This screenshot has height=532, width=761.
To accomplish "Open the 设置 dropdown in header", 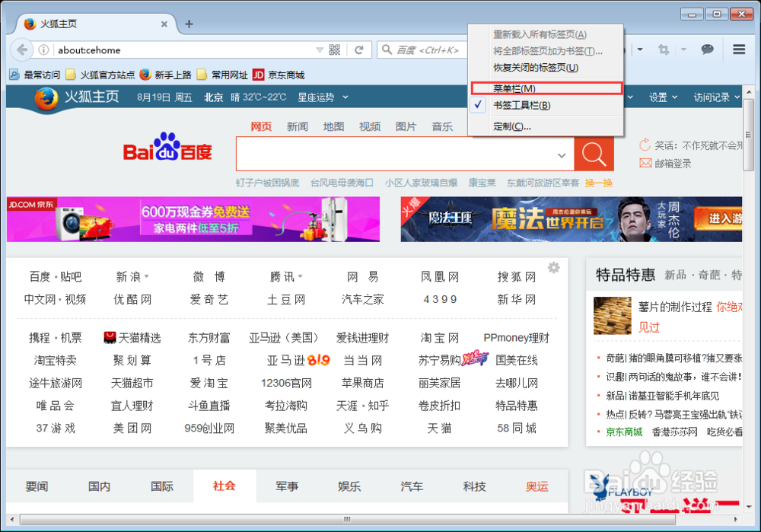I will pyautogui.click(x=663, y=97).
